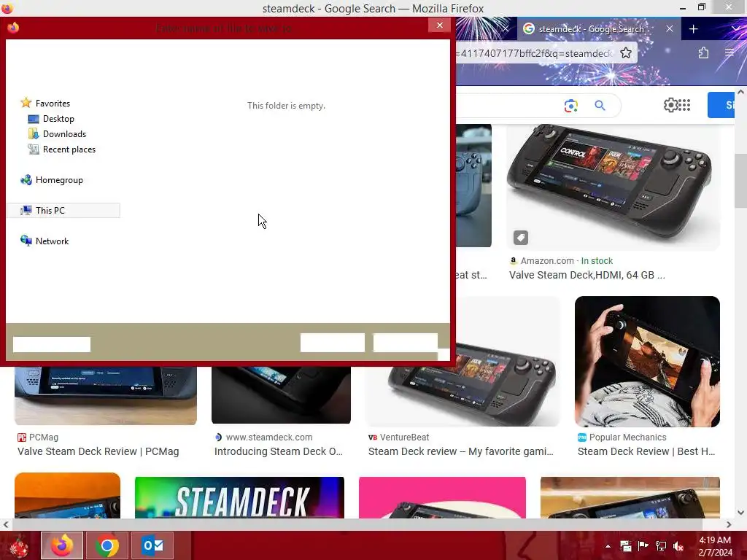The width and height of the screenshot is (747, 560).
Task: Close the save file dialog
Action: pyautogui.click(x=439, y=26)
